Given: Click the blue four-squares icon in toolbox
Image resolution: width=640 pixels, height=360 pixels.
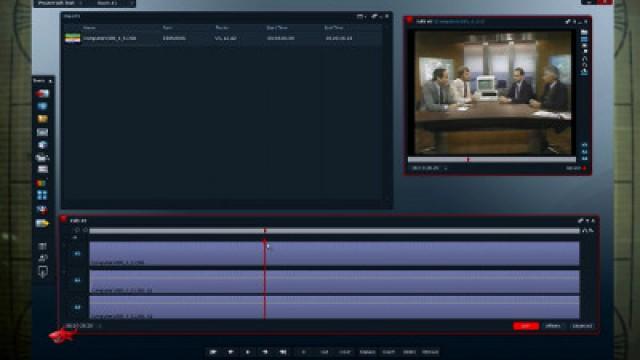Looking at the screenshot, I should click(42, 196).
